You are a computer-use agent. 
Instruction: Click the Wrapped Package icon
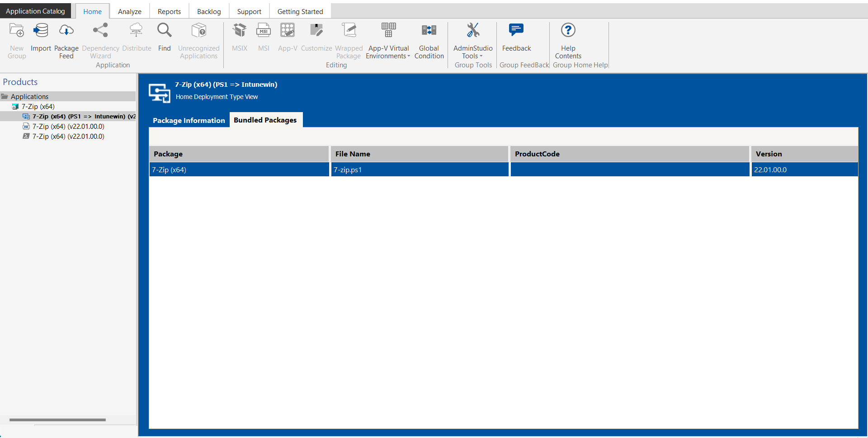tap(349, 31)
